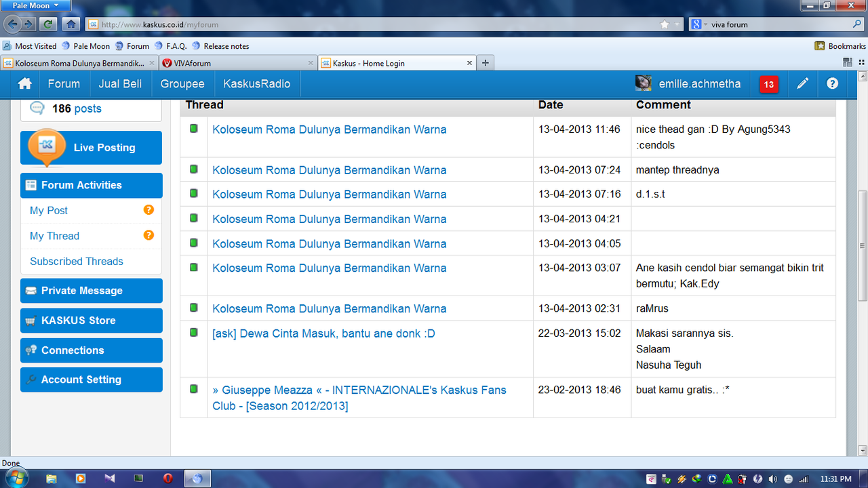
Task: Close the VIVAforum tab
Action: [x=311, y=63]
